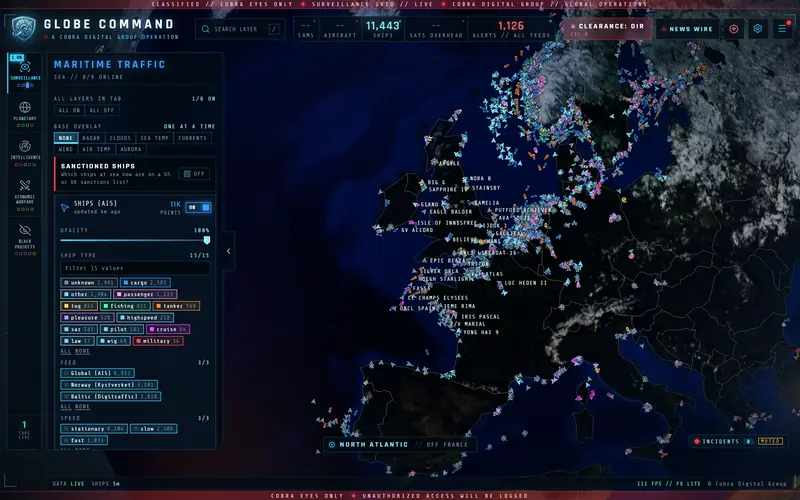Click the Ships (AIS) arrow icon

(x=65, y=208)
